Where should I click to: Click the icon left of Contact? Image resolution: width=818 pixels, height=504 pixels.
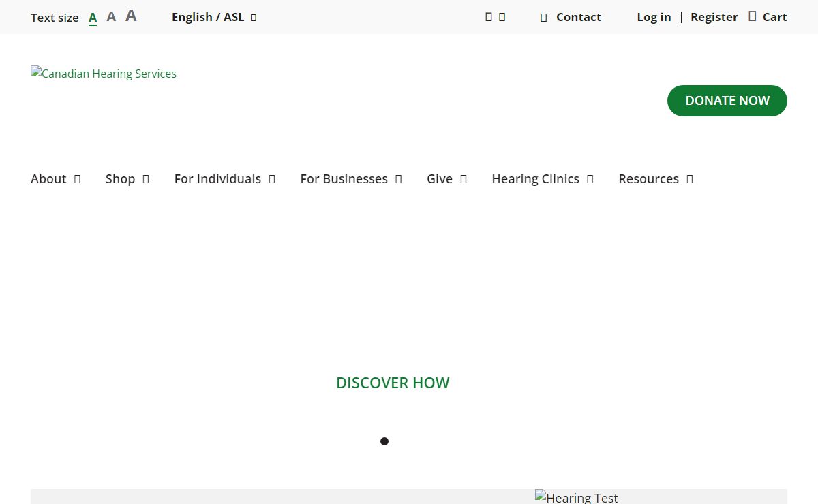point(543,18)
